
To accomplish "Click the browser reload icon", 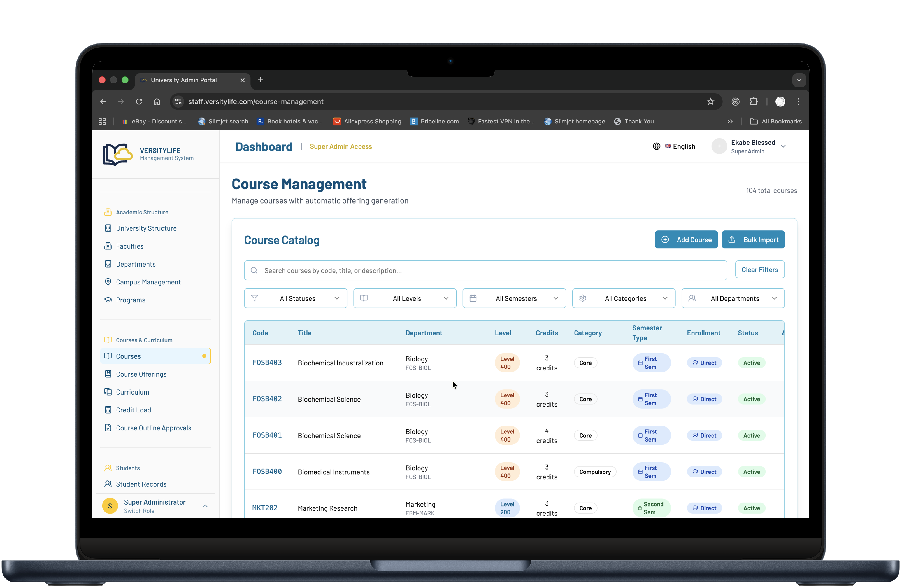I will 139,102.
